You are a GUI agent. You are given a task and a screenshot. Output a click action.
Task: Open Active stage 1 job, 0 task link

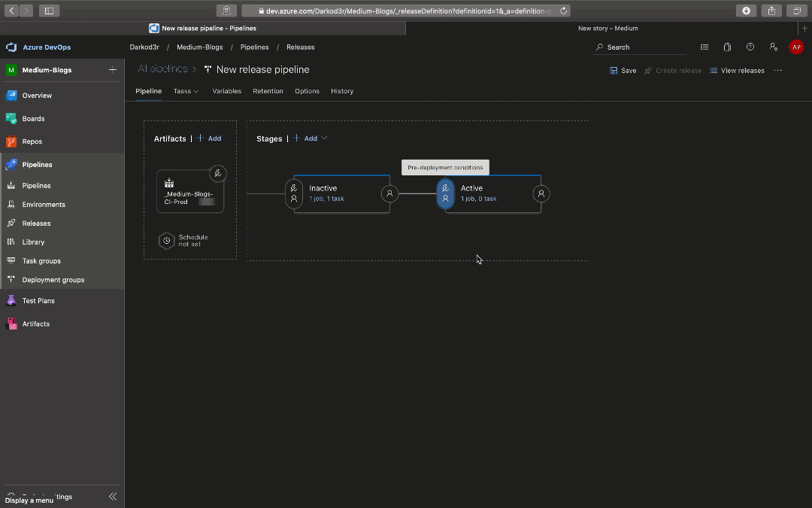[478, 199]
